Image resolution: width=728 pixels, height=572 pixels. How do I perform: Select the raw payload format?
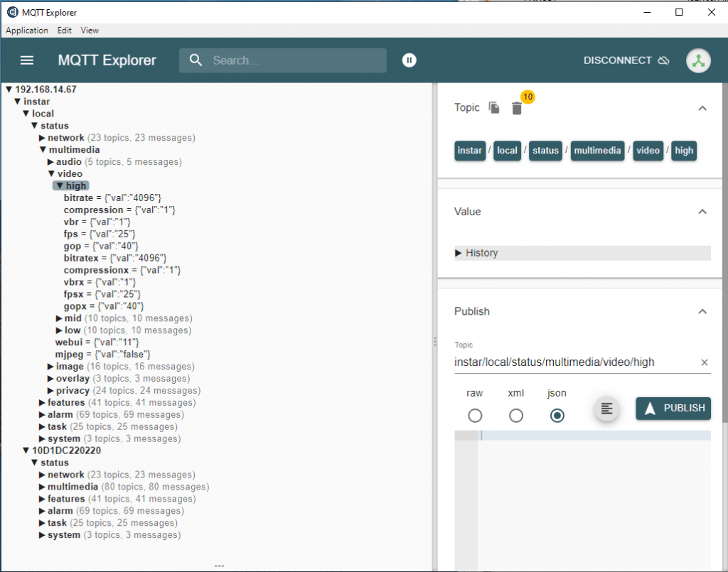[x=475, y=416]
